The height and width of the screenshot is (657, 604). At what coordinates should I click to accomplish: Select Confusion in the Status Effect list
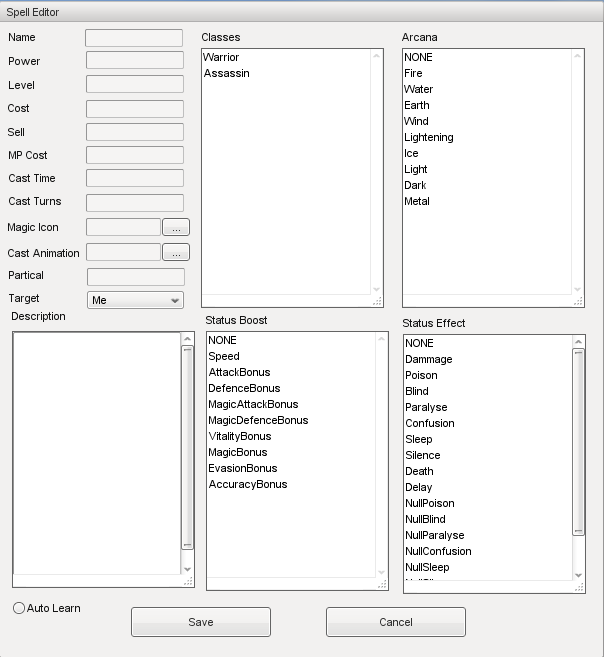pos(488,423)
